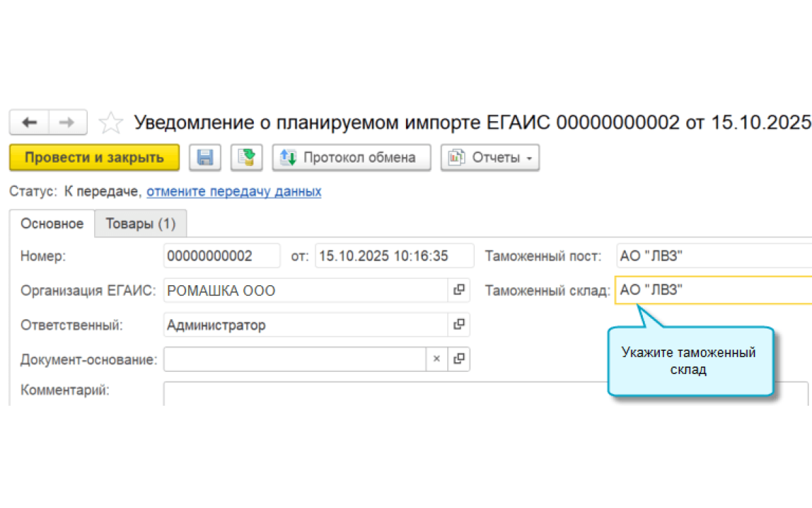Click the Отчеты reports icon

tap(456, 157)
